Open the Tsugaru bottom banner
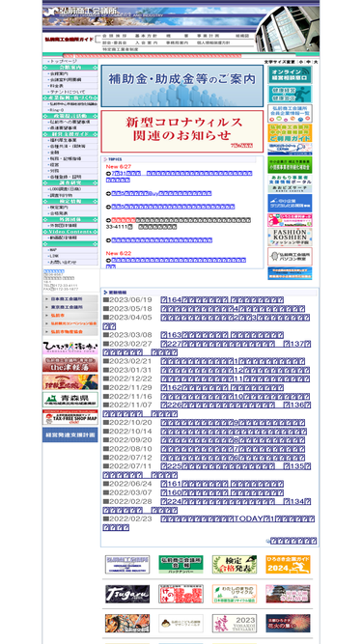This screenshot has height=644, width=362. coord(127,594)
